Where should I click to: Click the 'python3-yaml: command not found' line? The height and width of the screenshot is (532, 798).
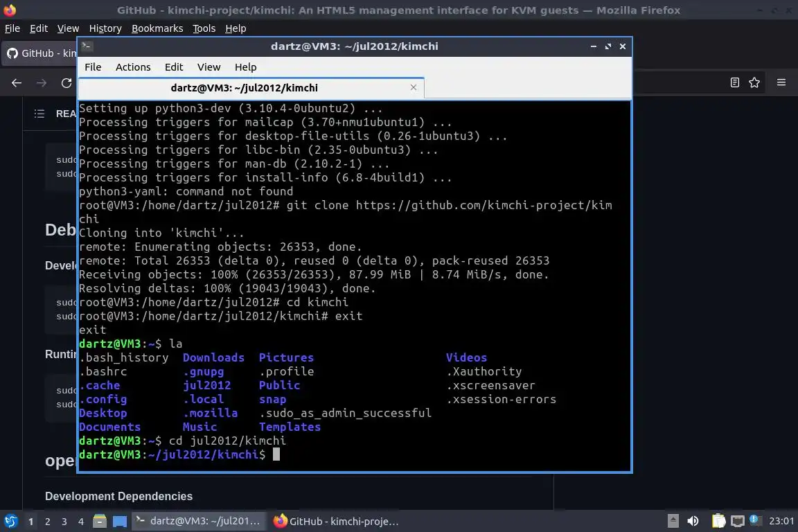(x=186, y=191)
